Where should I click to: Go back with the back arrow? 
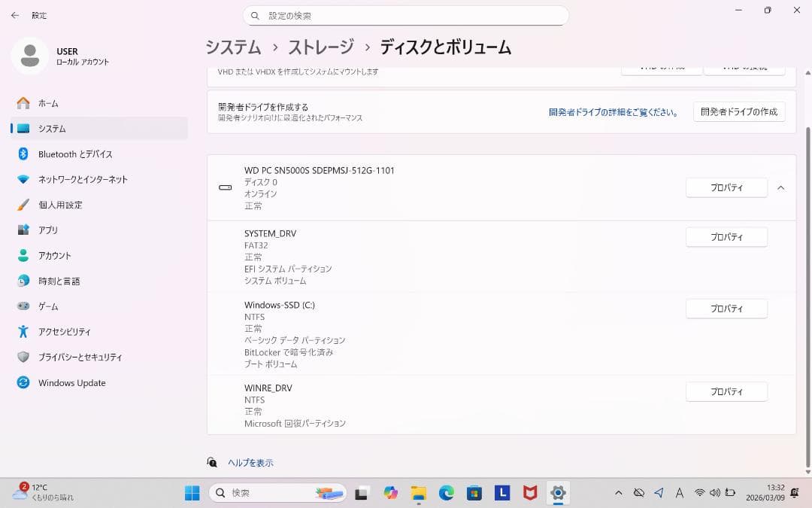[x=15, y=16]
